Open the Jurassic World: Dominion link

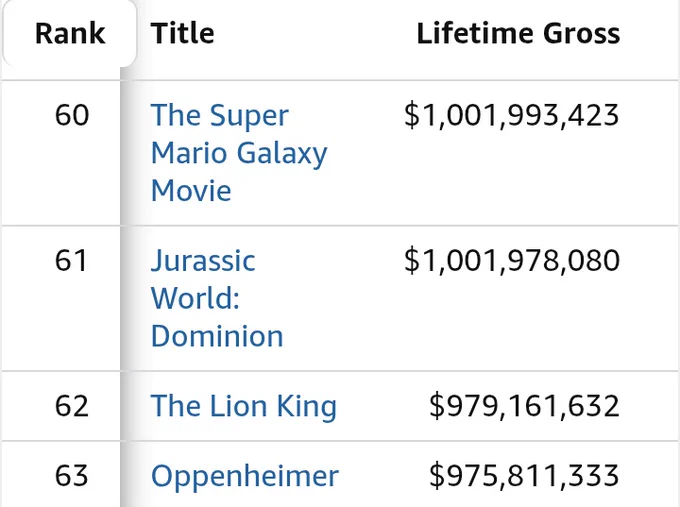pos(217,298)
